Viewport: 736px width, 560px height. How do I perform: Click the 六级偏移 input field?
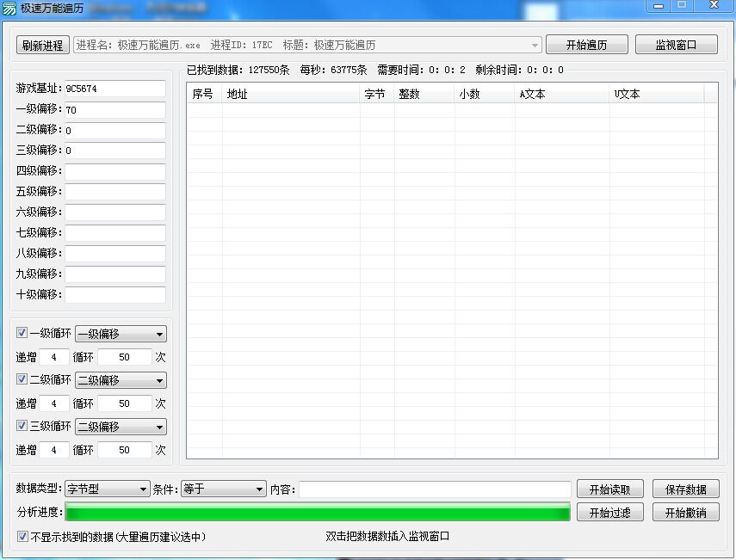[115, 212]
